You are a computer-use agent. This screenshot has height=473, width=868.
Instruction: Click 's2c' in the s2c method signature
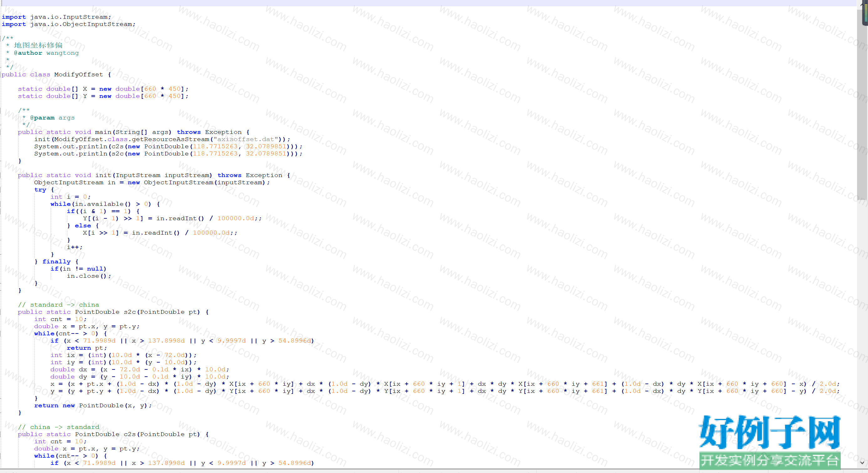pyautogui.click(x=130, y=312)
